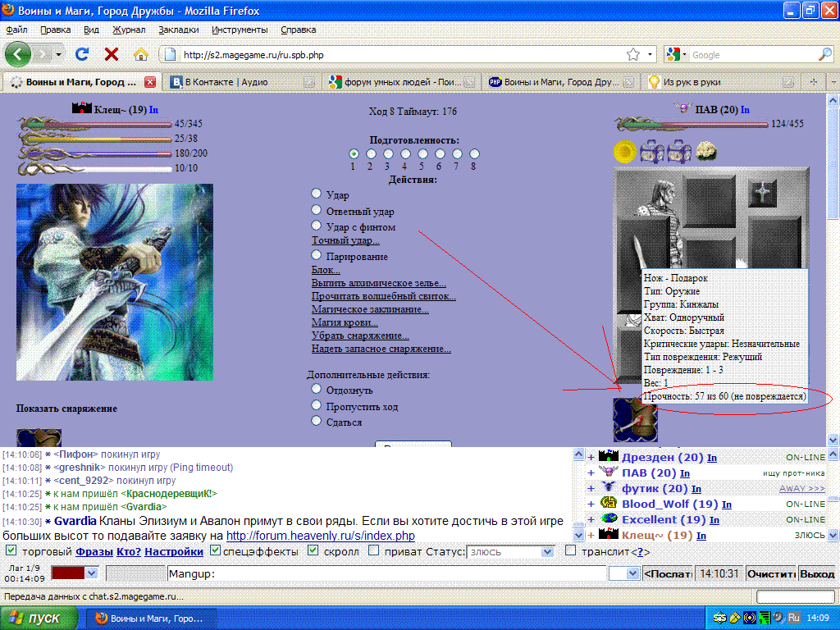Bookmark this page with the star icon

tap(633, 55)
